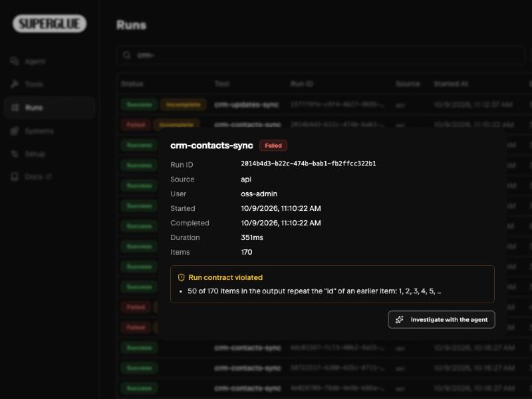Click the Systems icon in sidebar
Screen dimensions: 532x399
tap(14, 131)
